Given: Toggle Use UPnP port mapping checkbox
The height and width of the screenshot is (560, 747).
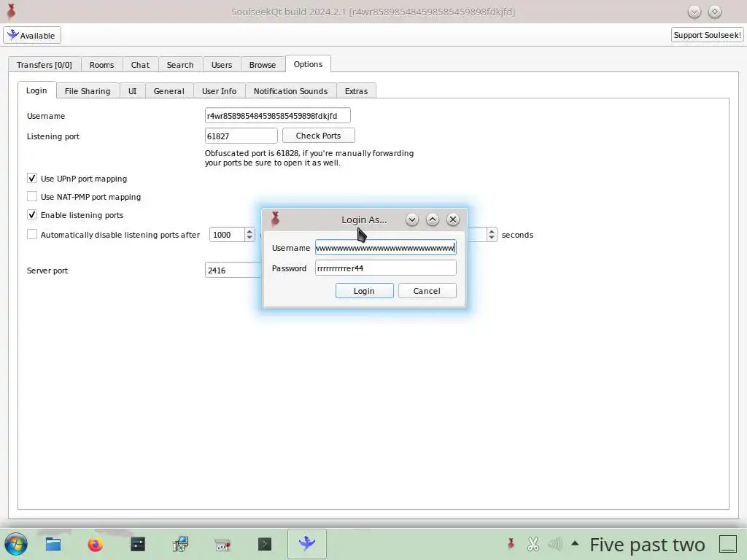Looking at the screenshot, I should pyautogui.click(x=32, y=178).
